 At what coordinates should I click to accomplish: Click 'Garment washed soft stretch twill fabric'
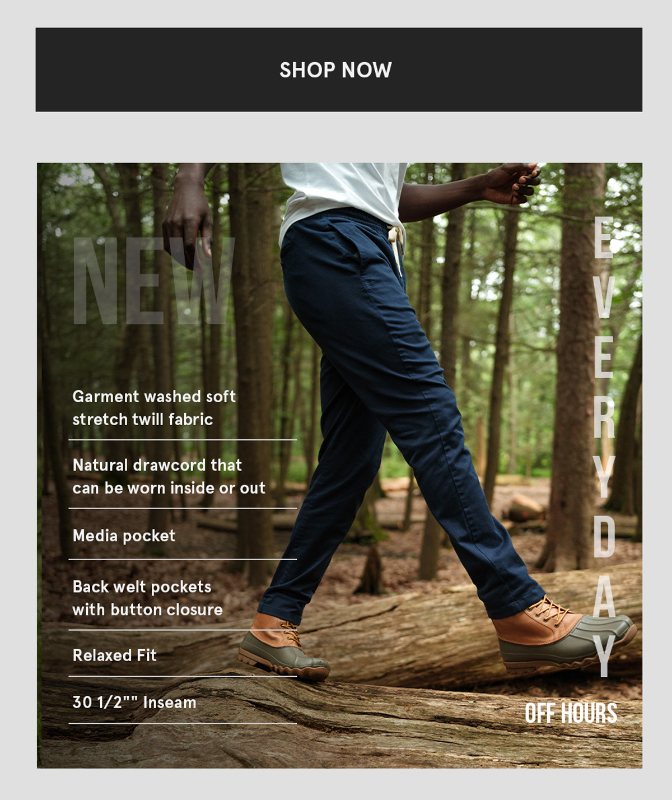click(154, 408)
